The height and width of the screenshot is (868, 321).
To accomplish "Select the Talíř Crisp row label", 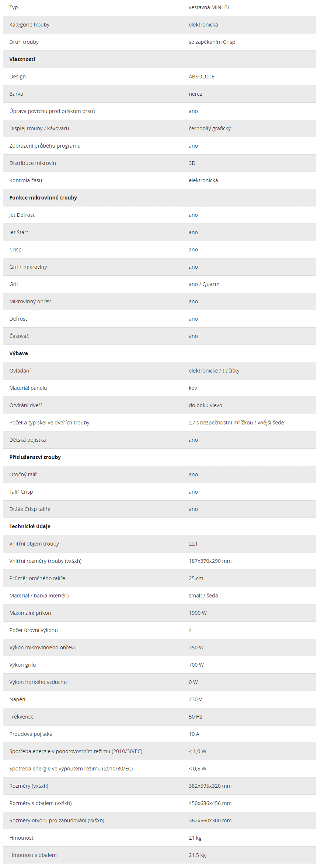I will (x=21, y=492).
